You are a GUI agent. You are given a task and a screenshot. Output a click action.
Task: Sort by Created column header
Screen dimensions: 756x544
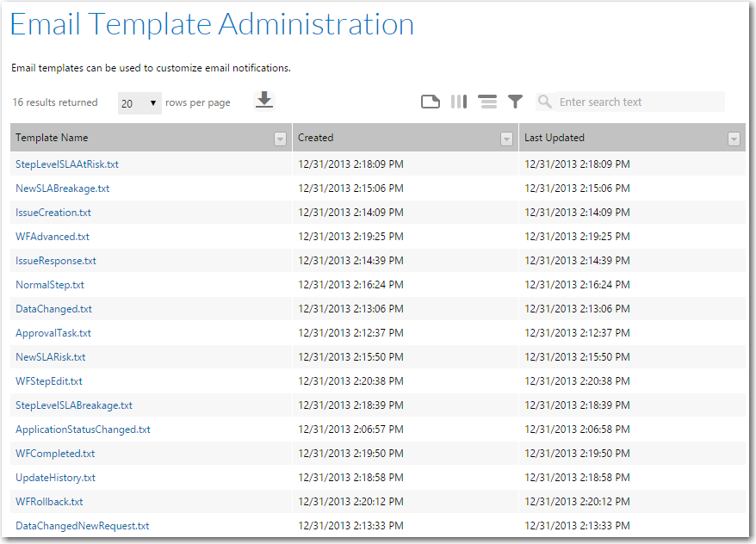point(315,138)
